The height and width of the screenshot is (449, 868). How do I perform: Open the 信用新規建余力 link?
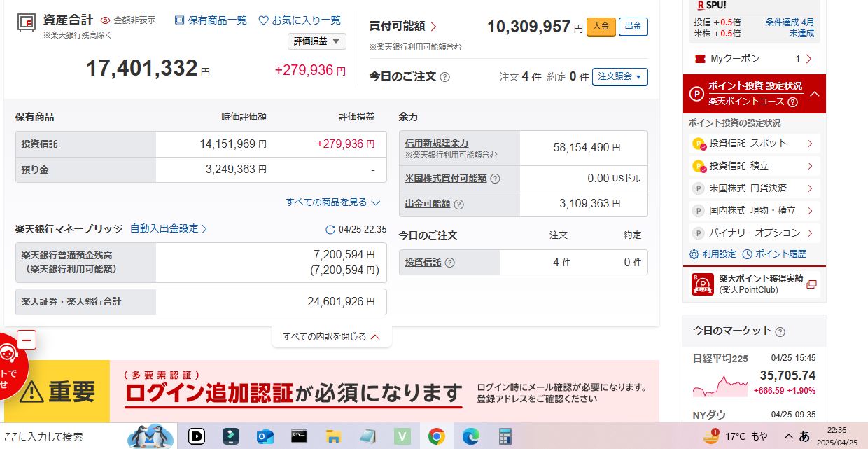[437, 143]
